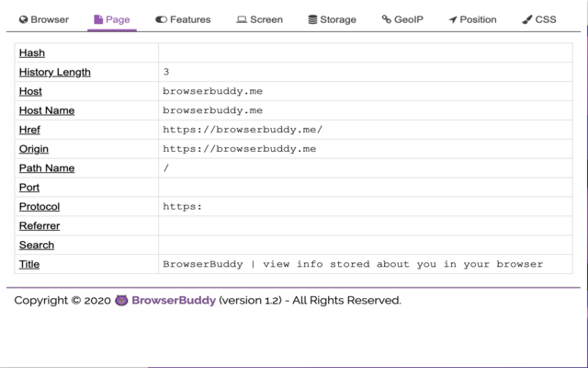The height and width of the screenshot is (368, 588).
Task: Select the Protocol value https:
Action: pyautogui.click(x=182, y=206)
